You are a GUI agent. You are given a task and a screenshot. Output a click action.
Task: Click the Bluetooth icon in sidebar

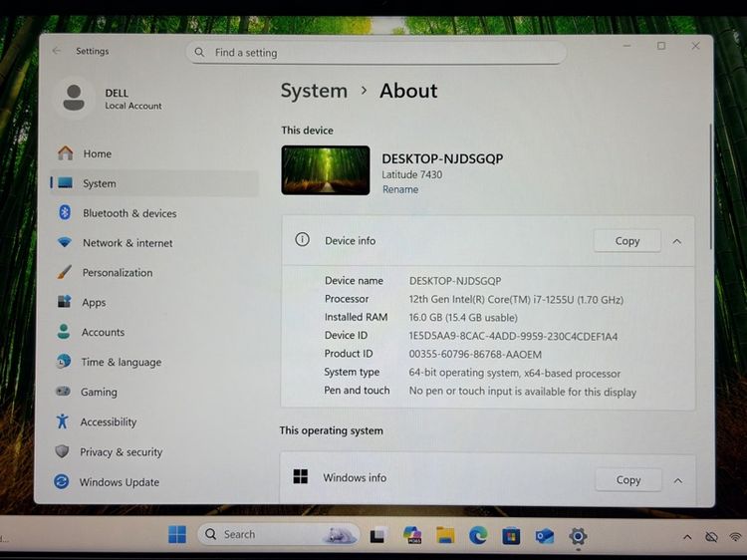pyautogui.click(x=65, y=212)
